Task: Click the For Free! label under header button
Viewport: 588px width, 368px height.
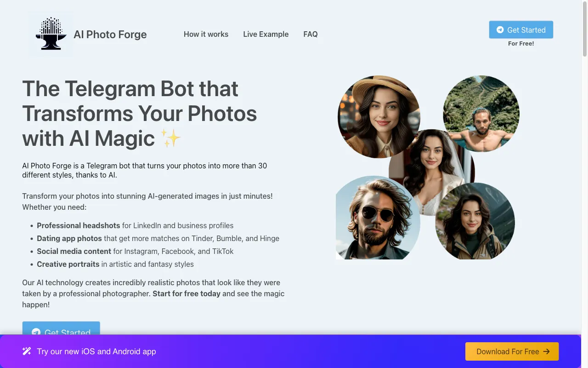Action: pos(521,44)
